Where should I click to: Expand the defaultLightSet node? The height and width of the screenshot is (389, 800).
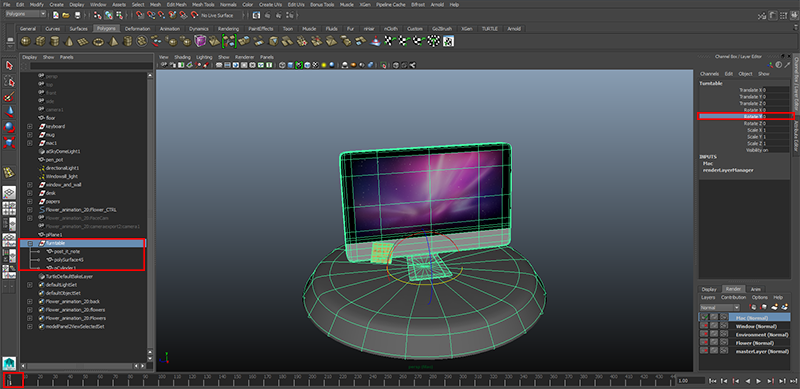[30, 285]
